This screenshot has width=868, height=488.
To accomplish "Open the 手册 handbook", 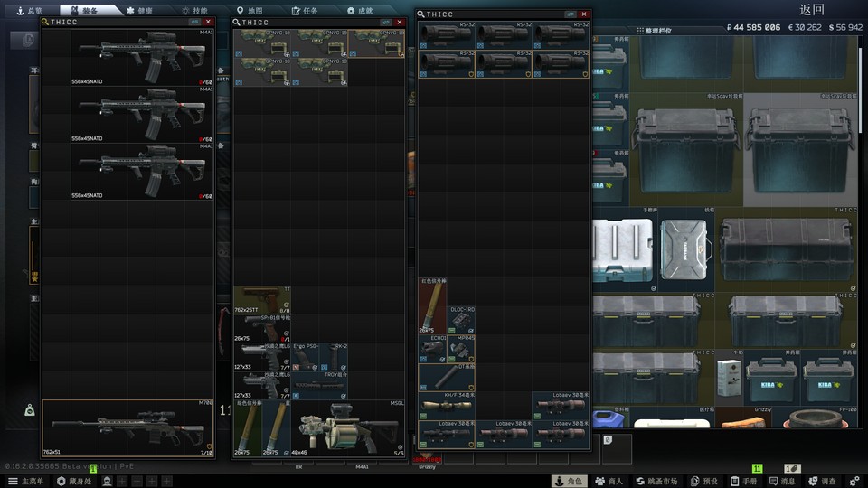I will [x=743, y=482].
